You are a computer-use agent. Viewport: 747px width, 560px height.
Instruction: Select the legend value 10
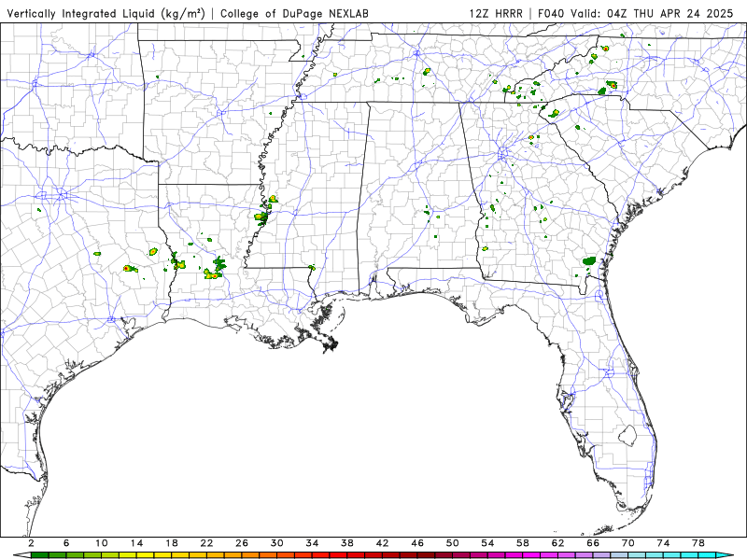point(102,543)
